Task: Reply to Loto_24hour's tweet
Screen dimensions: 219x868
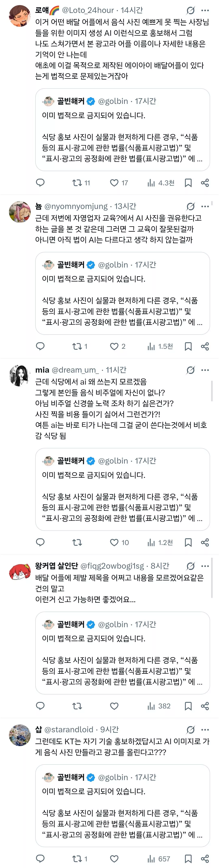Action: (x=40, y=183)
